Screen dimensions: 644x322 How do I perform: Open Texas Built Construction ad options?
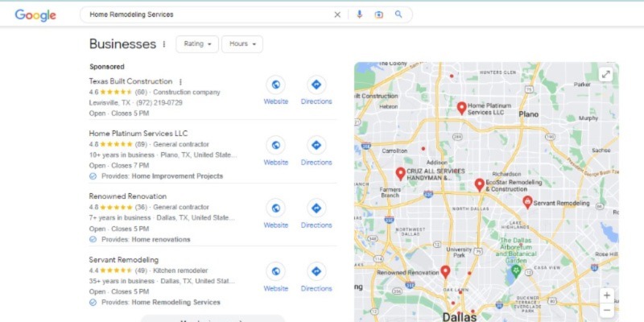180,82
